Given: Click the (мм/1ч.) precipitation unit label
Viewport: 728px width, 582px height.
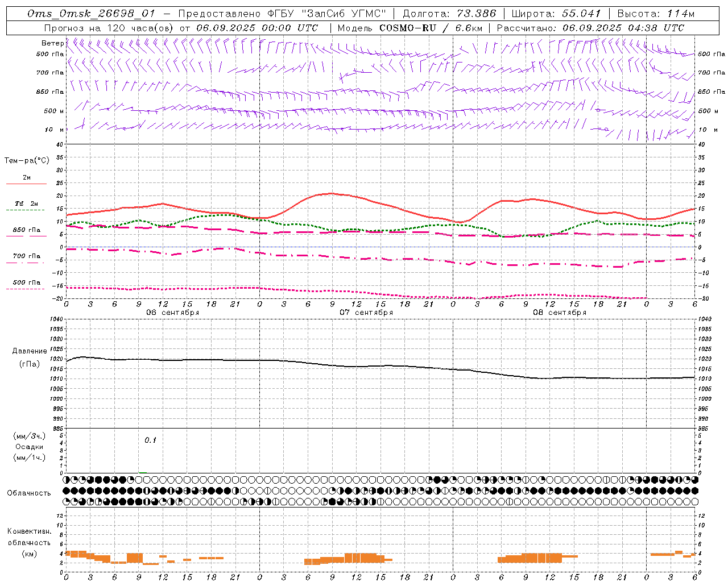Looking at the screenshot, I should pyautogui.click(x=30, y=458).
